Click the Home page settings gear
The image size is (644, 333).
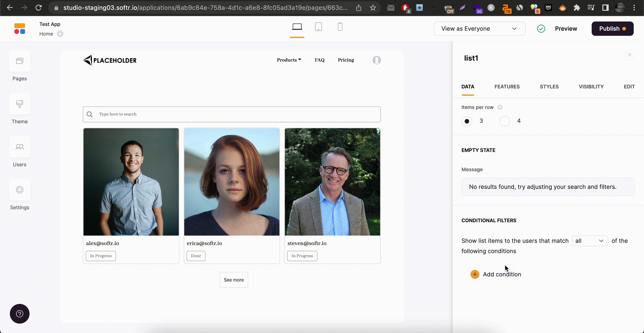(x=60, y=34)
